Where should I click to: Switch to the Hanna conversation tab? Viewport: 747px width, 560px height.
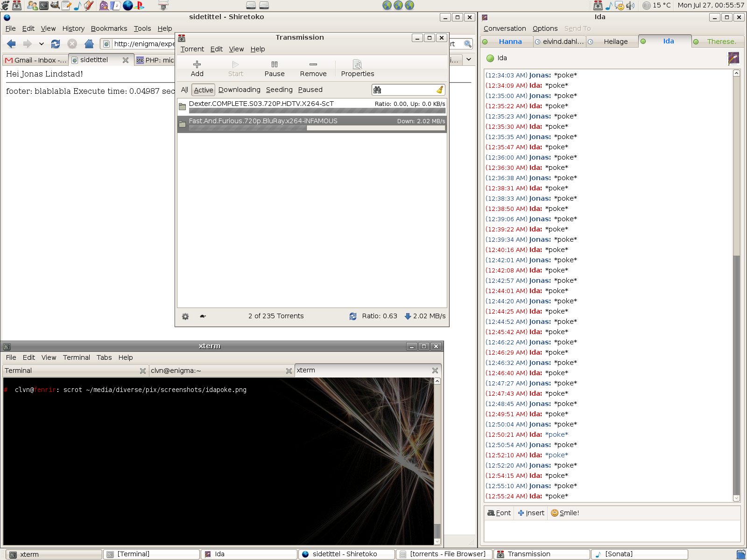coord(510,42)
